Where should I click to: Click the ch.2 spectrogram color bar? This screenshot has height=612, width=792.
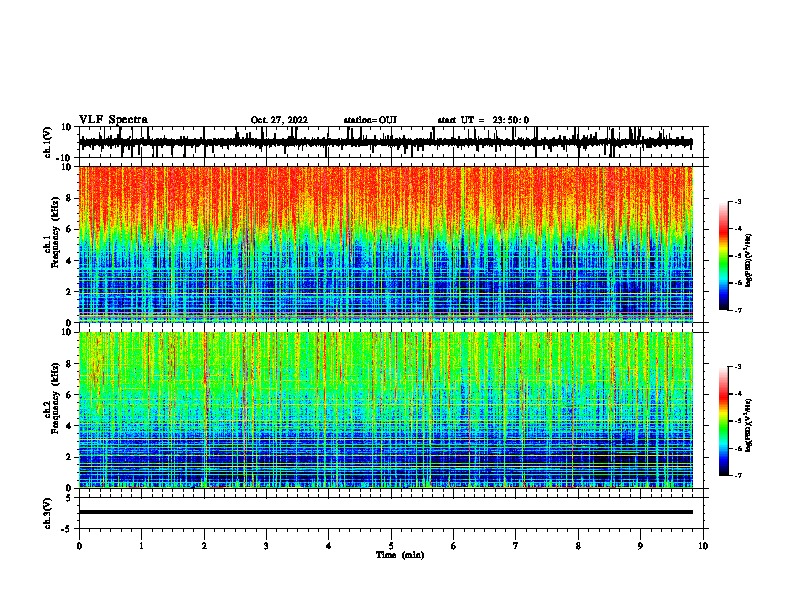[724, 421]
